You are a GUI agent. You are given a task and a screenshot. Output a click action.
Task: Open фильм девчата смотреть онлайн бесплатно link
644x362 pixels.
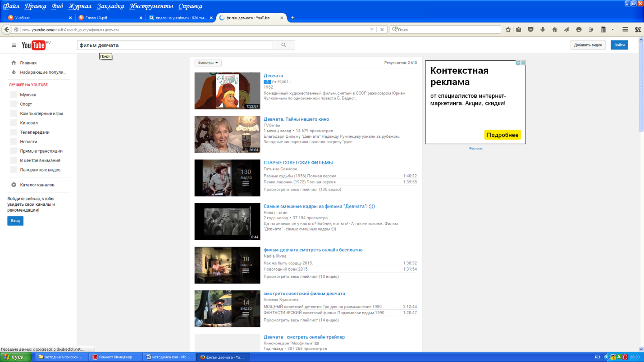click(x=313, y=250)
